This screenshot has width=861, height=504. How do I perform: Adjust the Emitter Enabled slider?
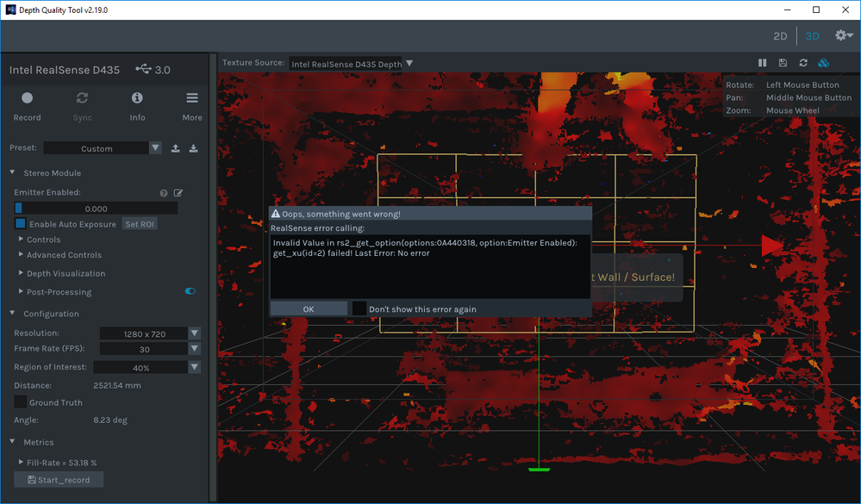[x=96, y=208]
